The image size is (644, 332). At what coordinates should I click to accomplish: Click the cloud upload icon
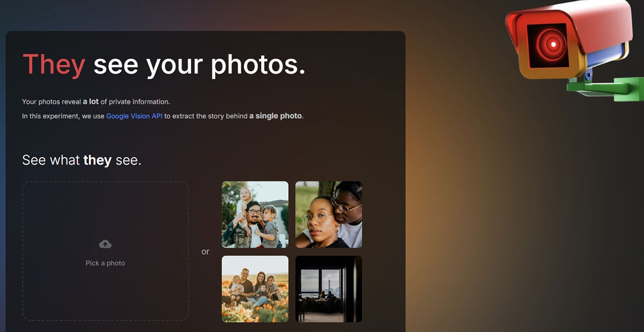pyautogui.click(x=105, y=245)
